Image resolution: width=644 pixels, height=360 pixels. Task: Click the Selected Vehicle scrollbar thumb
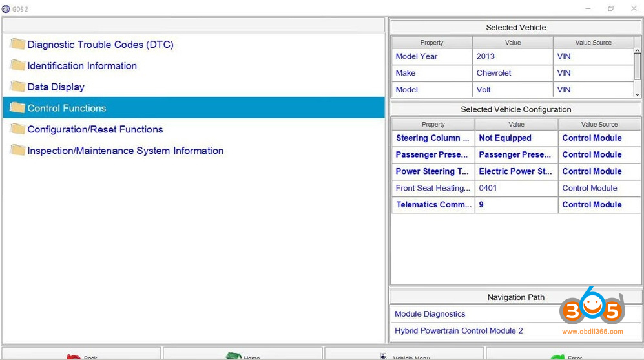point(638,67)
